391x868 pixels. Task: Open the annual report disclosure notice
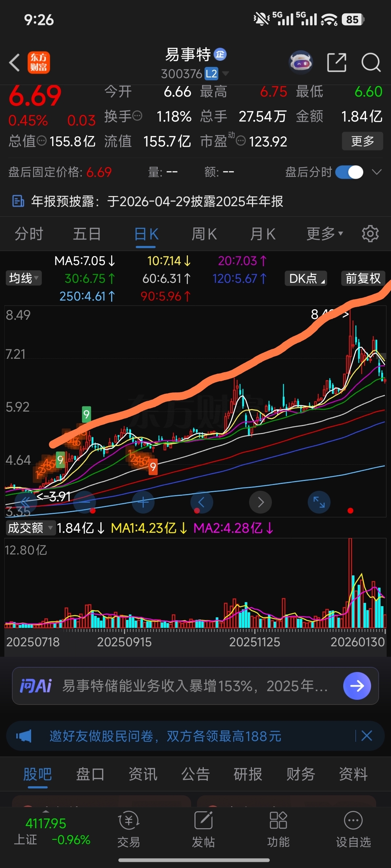pos(195,201)
